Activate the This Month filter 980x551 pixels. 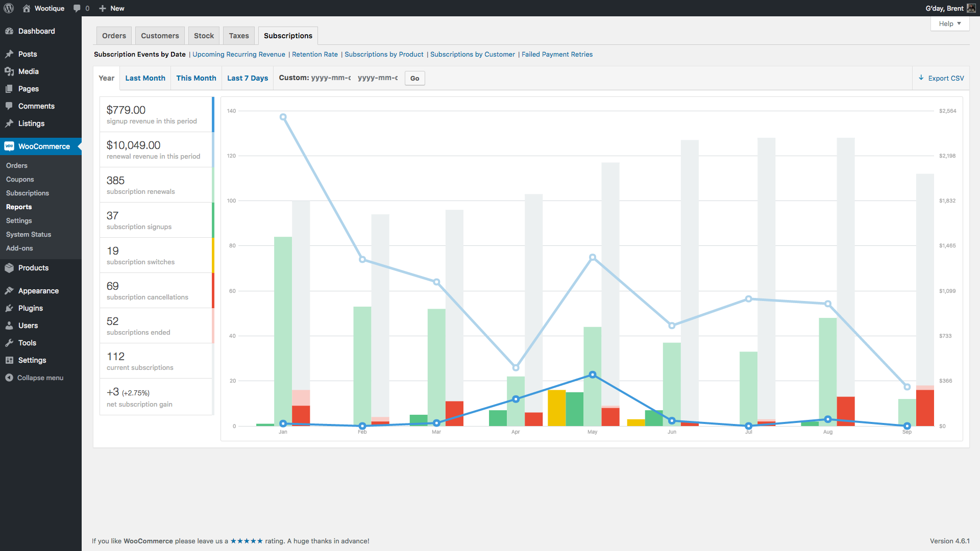tap(196, 78)
